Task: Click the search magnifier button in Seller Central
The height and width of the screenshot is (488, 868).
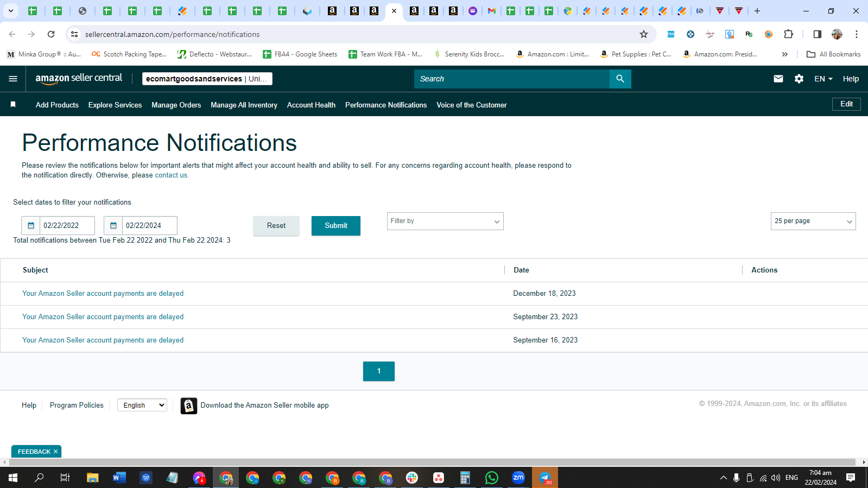Action: click(x=620, y=79)
